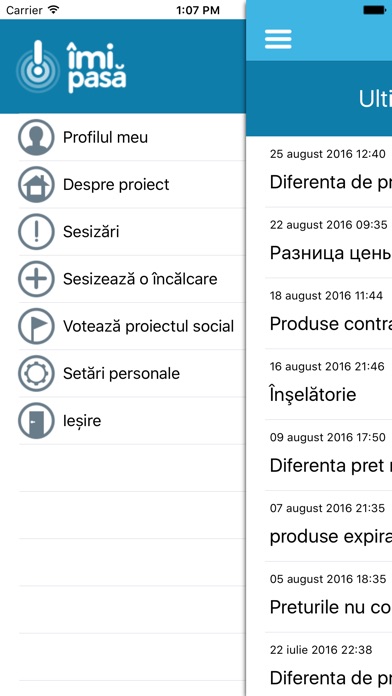Click the plus icon for Sesizează o încălcare
Image resolution: width=392 pixels, height=696 pixels.
coord(36,279)
